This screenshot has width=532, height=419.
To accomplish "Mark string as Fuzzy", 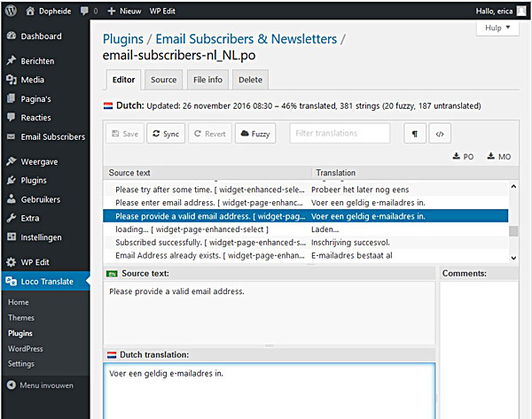I will [x=255, y=134].
